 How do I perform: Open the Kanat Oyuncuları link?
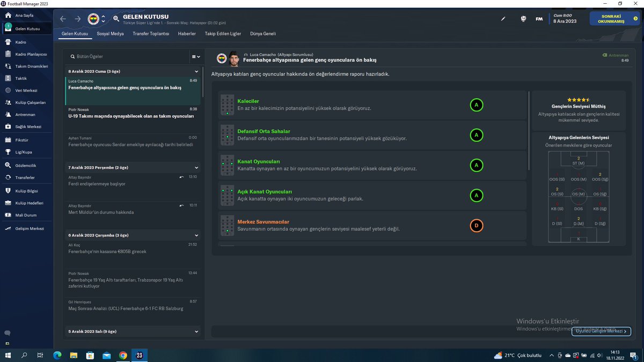click(259, 161)
